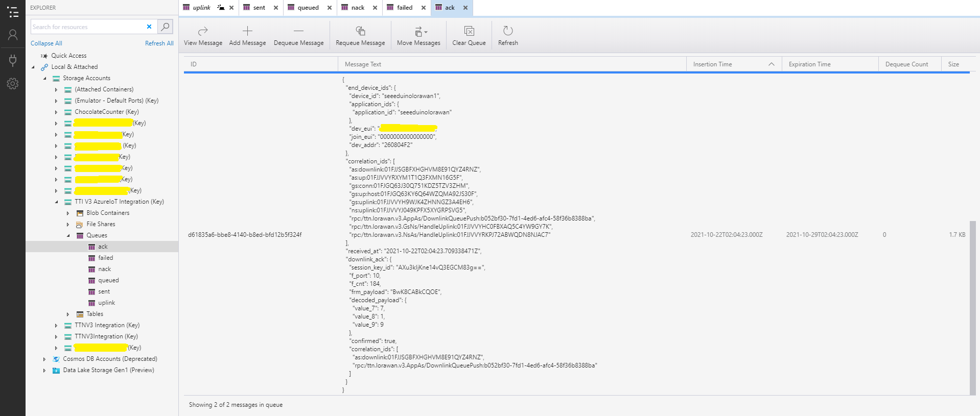Click the Collapse All link

pyautogui.click(x=46, y=43)
